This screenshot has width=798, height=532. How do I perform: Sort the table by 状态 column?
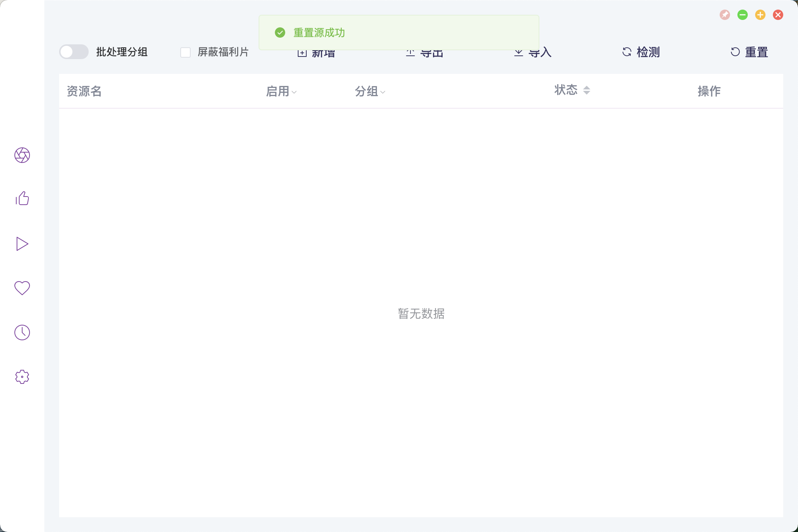coord(586,90)
